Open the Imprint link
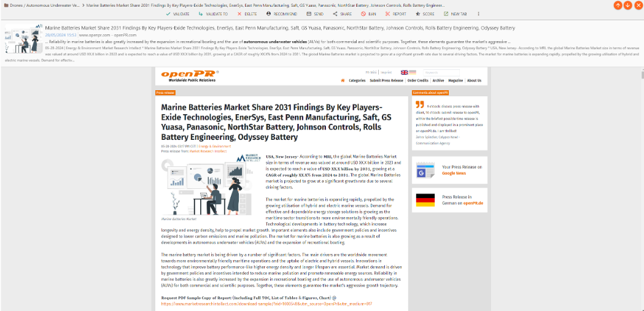 pyautogui.click(x=386, y=72)
